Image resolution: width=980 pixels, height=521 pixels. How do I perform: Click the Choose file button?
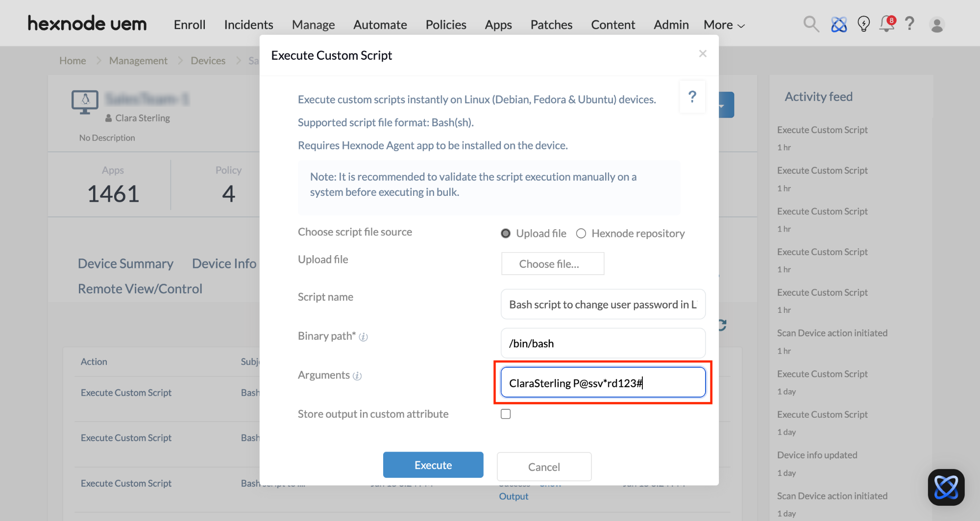coord(552,264)
